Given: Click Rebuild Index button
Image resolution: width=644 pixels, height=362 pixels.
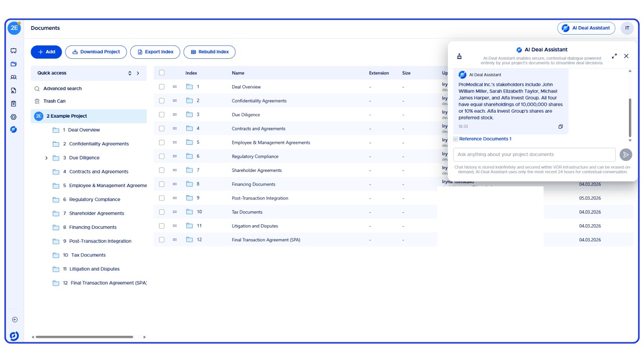Looking at the screenshot, I should [209, 52].
